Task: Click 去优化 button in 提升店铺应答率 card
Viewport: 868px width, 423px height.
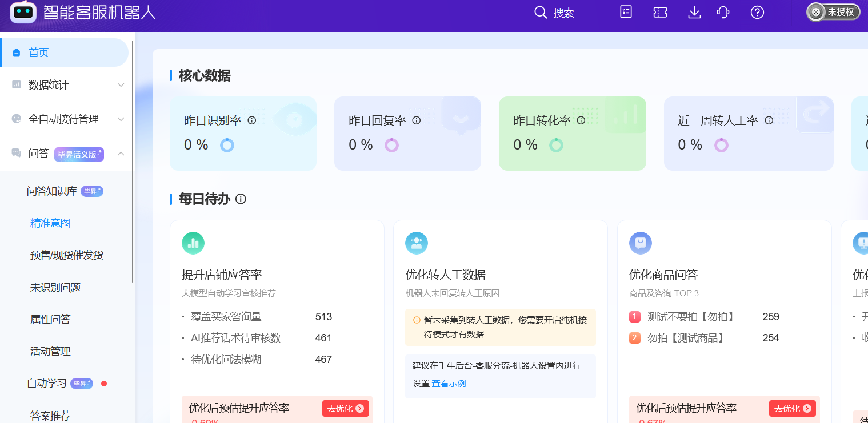Action: tap(346, 408)
